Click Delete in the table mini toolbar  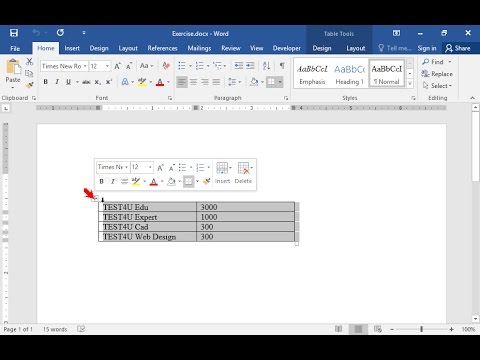tap(243, 173)
